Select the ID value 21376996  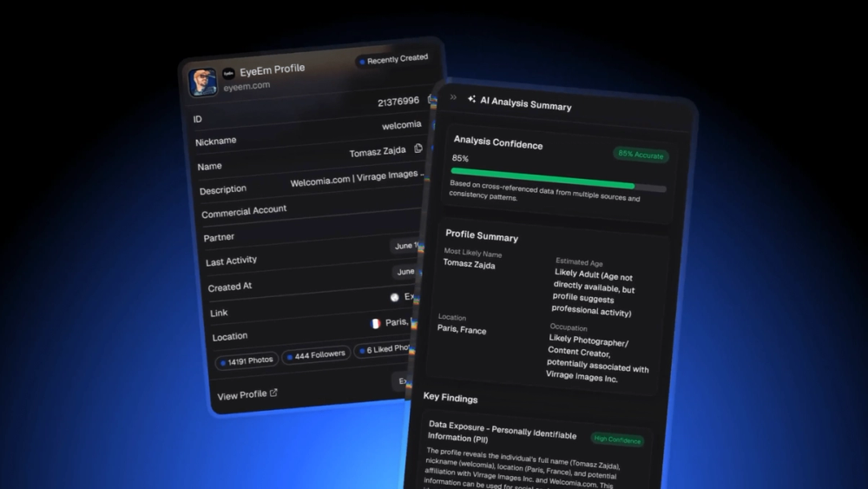(x=398, y=102)
